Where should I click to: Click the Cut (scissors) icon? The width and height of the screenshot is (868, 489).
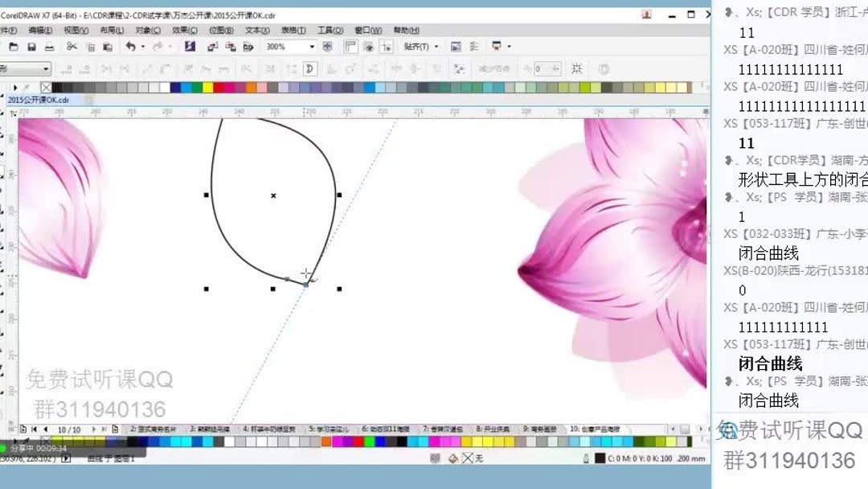click(x=72, y=47)
